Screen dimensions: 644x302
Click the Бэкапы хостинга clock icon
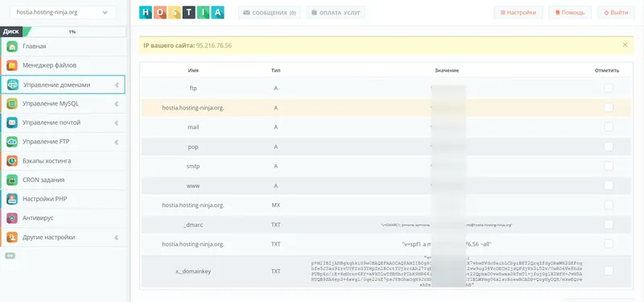pos(12,160)
